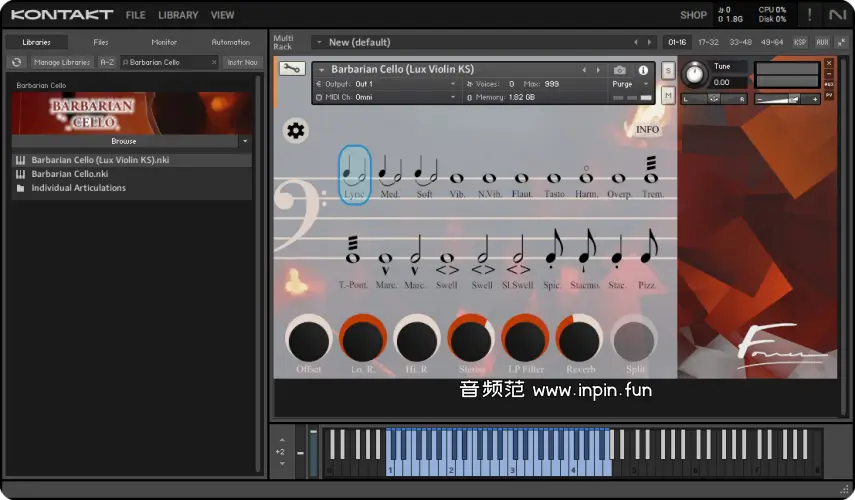Switch to the Files tab
The width and height of the screenshot is (855, 500).
click(x=101, y=42)
